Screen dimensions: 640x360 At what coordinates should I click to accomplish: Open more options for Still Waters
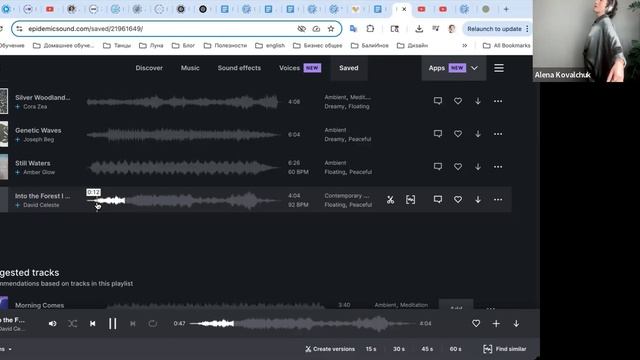tap(498, 167)
